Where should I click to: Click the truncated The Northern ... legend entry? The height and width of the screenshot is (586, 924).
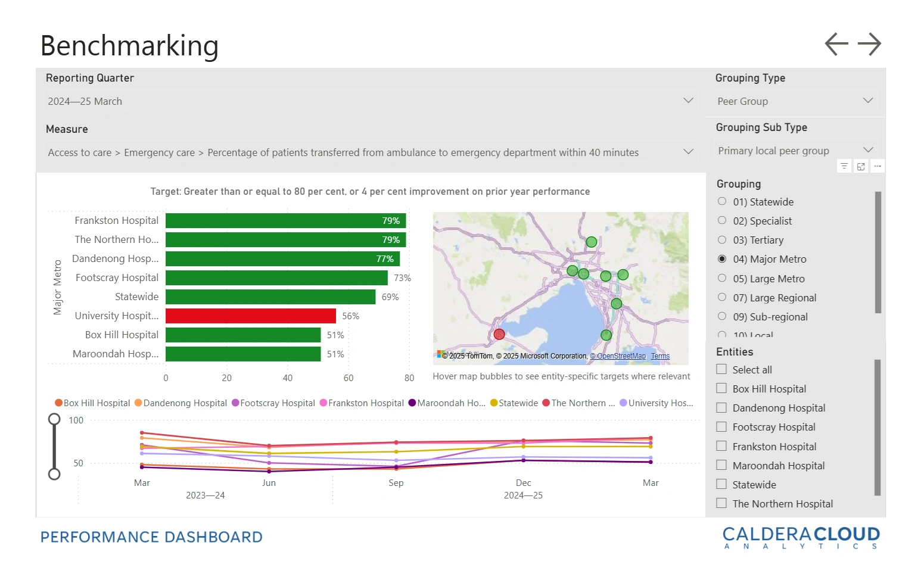pyautogui.click(x=578, y=403)
